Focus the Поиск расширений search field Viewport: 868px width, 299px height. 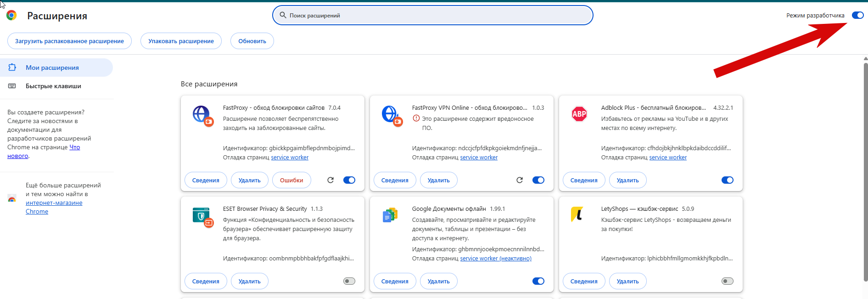pyautogui.click(x=433, y=15)
